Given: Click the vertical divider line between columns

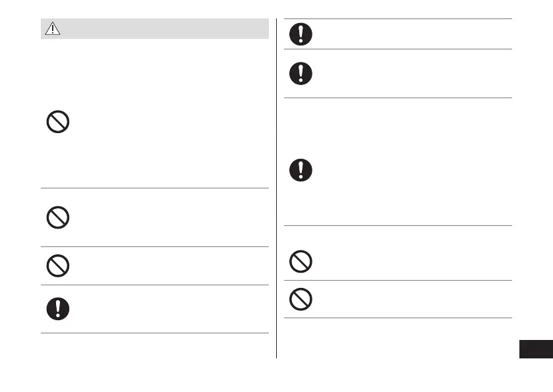Looking at the screenshot, I should [276, 198].
